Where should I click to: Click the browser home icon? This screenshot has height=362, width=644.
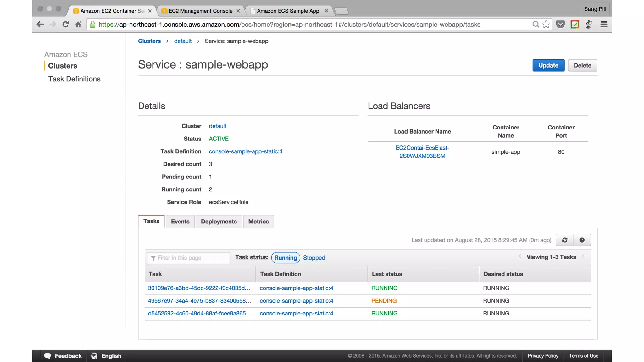[x=78, y=25]
